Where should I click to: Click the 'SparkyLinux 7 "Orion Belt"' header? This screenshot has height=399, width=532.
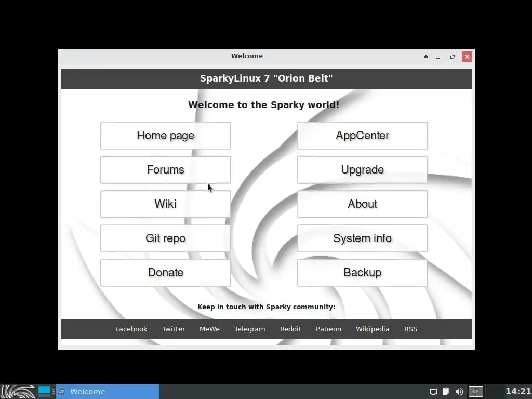pyautogui.click(x=267, y=78)
